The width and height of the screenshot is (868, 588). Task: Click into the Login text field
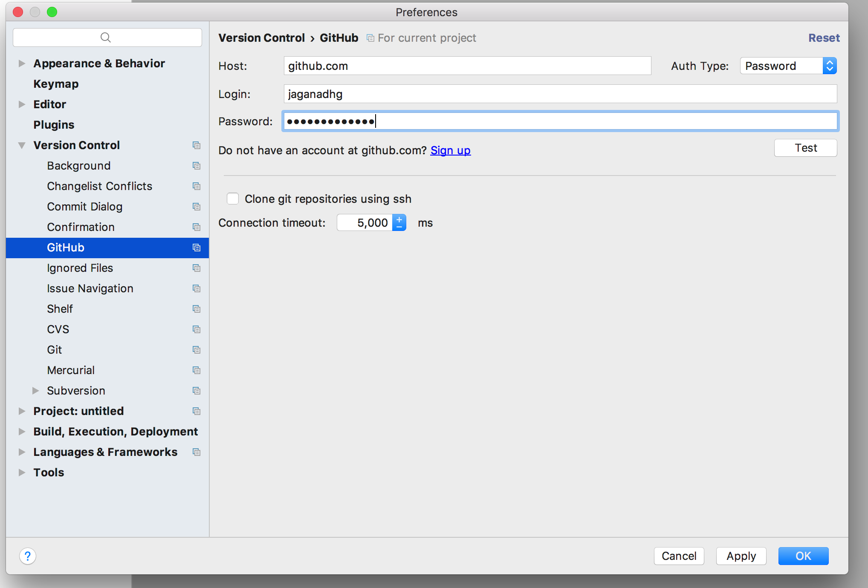560,94
